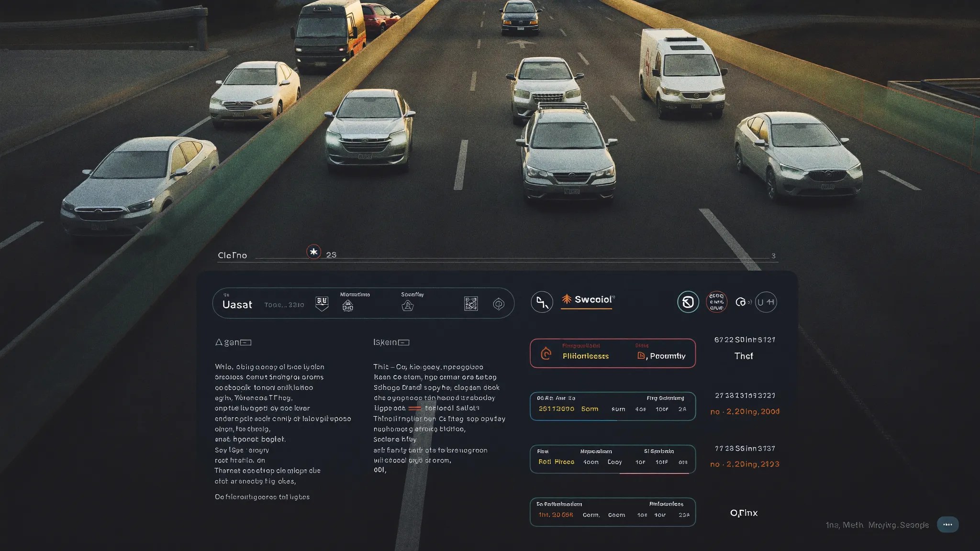
Task: Click the orange document icon beside Pooumtiy
Action: click(x=641, y=355)
